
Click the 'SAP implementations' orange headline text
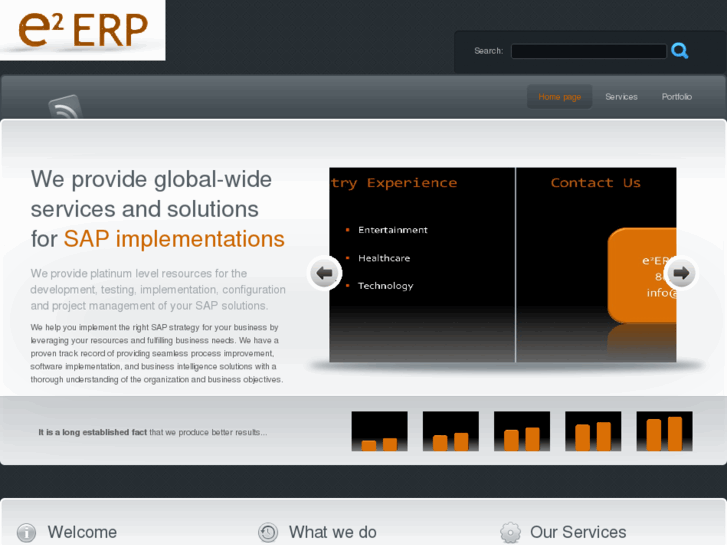coord(174,239)
